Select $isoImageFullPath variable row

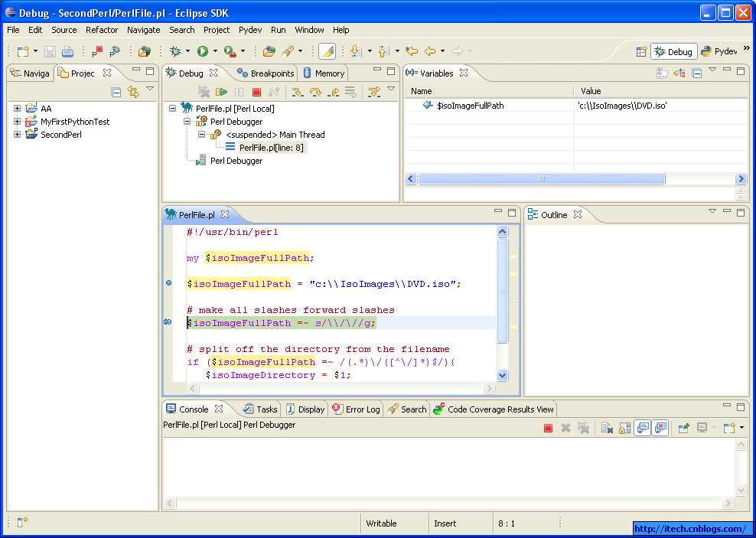[x=575, y=105]
